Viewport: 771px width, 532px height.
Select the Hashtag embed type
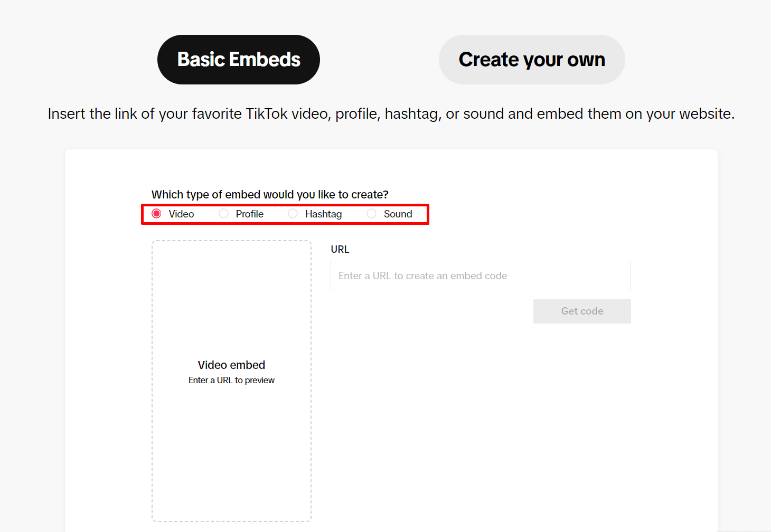pyautogui.click(x=293, y=214)
